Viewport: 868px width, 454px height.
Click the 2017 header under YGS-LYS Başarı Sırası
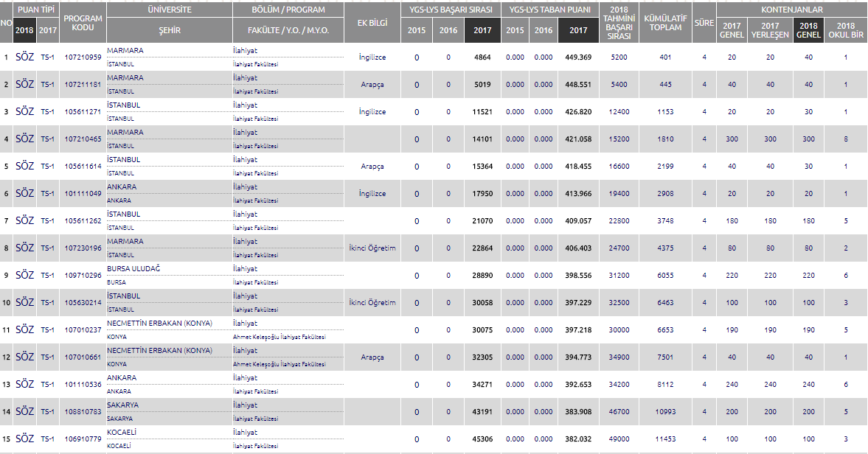tap(482, 30)
